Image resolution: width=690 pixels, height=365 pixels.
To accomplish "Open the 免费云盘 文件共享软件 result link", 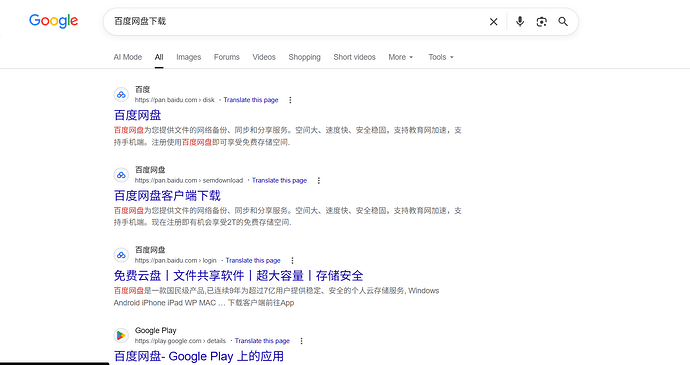I will tap(239, 276).
